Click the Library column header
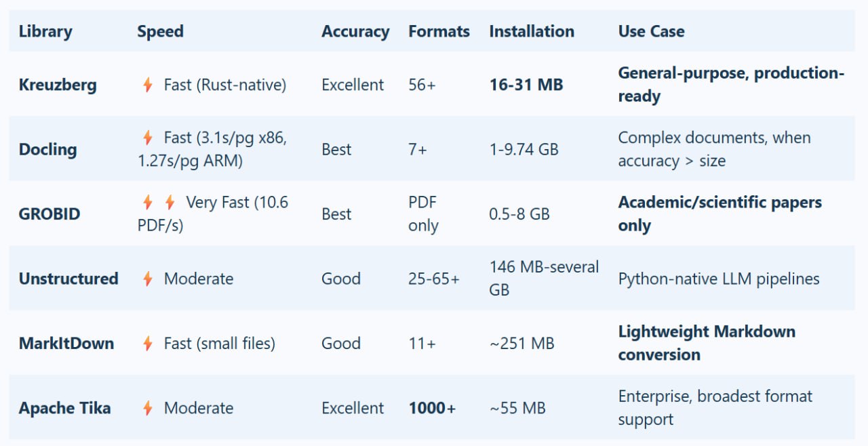Screen dimensions: 868x446 coord(45,31)
